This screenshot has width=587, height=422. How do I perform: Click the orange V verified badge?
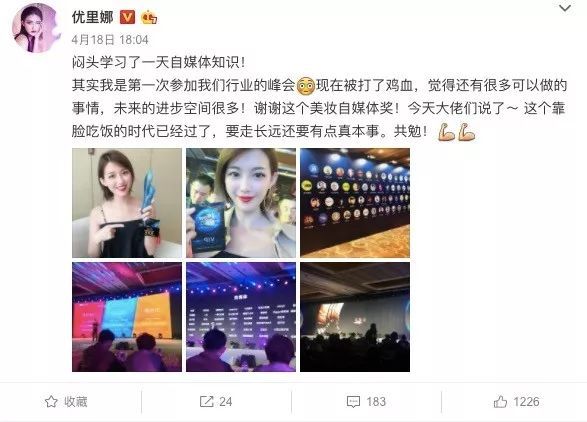[127, 17]
